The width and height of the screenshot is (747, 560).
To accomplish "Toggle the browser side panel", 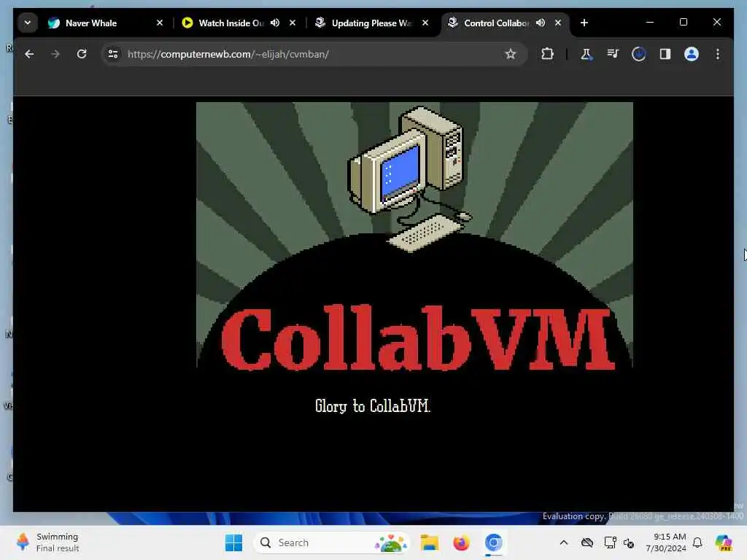I will click(x=665, y=54).
